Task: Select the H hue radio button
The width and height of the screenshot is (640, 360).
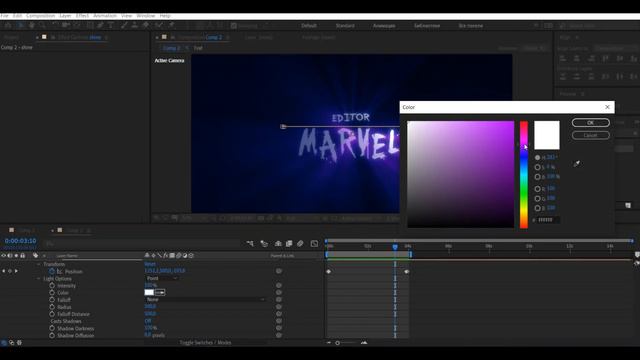Action: (538, 157)
